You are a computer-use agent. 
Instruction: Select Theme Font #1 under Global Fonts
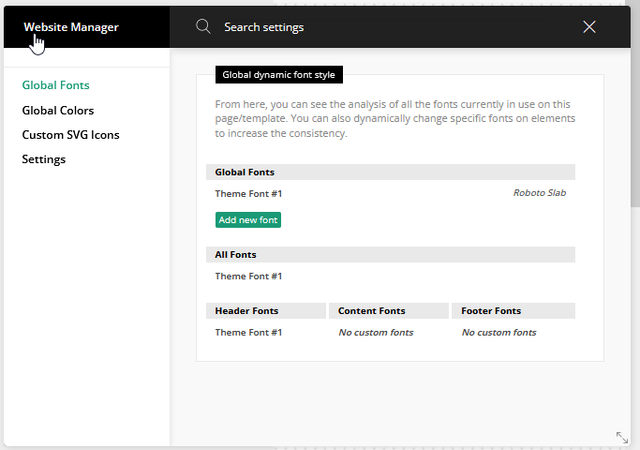click(x=249, y=194)
